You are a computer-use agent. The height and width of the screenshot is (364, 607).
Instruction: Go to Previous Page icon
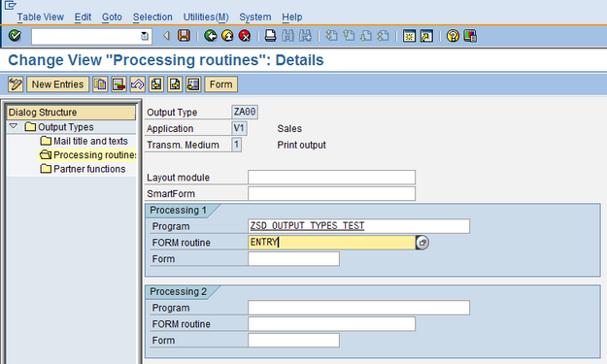349,36
